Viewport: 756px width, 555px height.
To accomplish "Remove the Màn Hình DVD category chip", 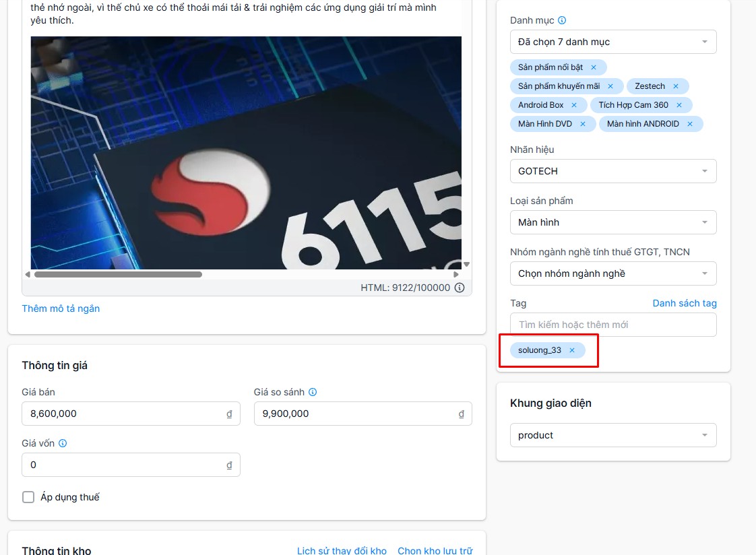I will pos(582,124).
